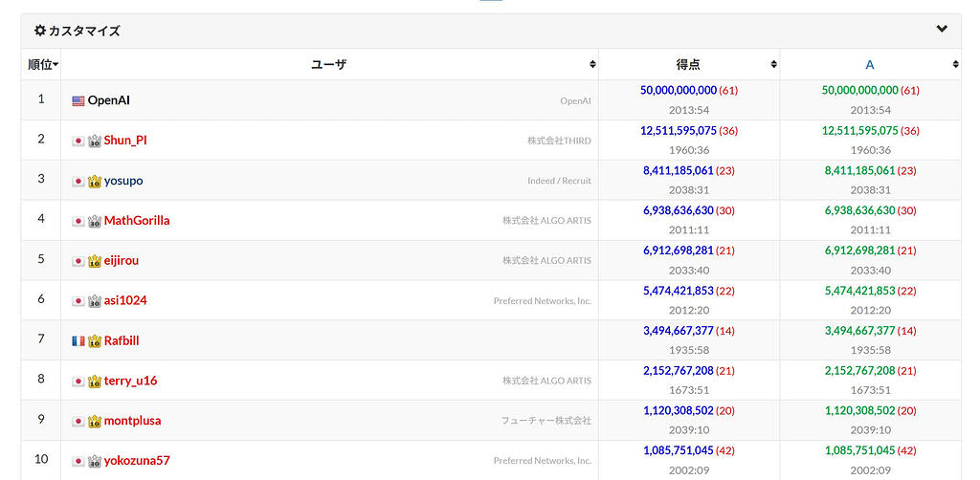Open asi1024 user profile
The image size is (980, 480).
point(125,300)
